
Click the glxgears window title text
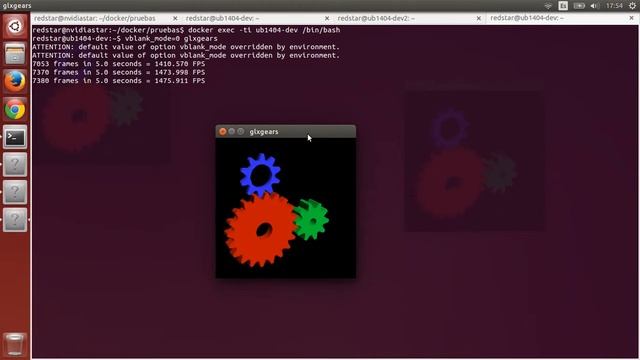click(x=264, y=132)
